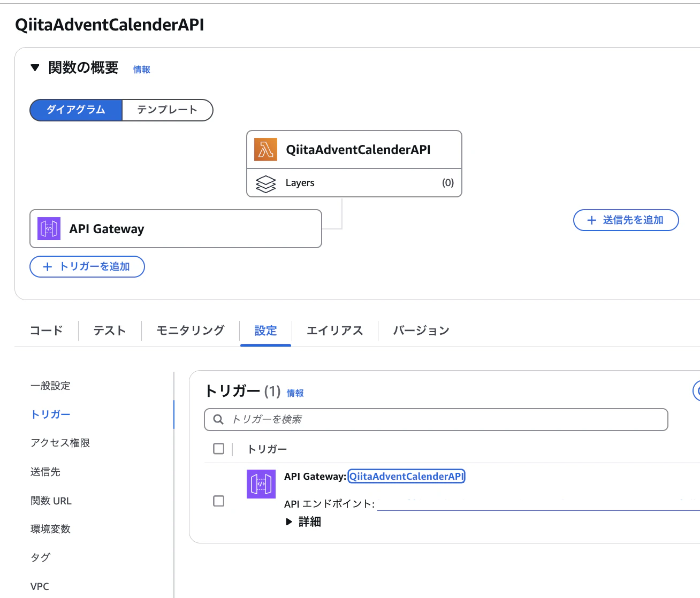The height and width of the screenshot is (598, 700).
Task: Click the トリガーを追加 button
Action: (x=87, y=267)
